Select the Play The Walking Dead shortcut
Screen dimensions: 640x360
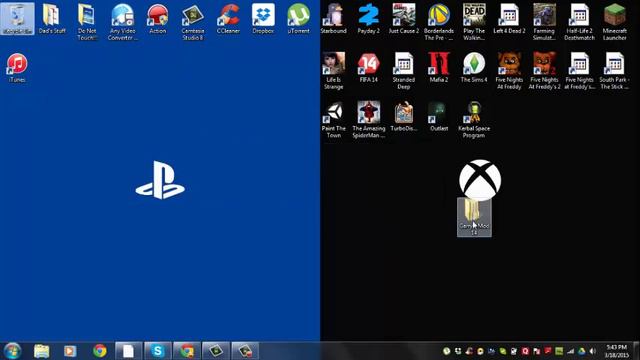[474, 22]
